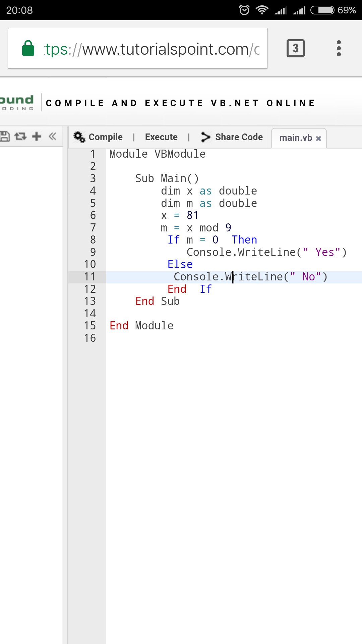Viewport: 362px width, 644px height.
Task: Click 'dim x as double' line
Action: click(209, 191)
